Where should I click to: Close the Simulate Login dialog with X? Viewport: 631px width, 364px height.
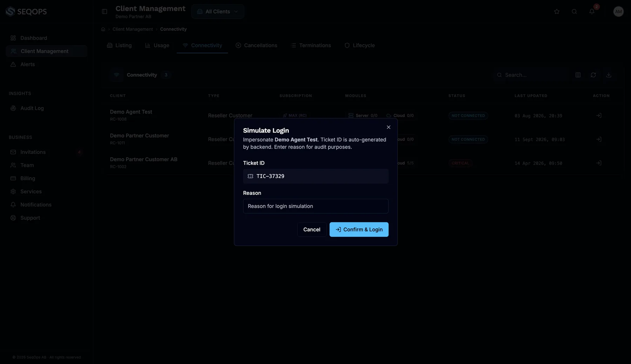pos(388,127)
